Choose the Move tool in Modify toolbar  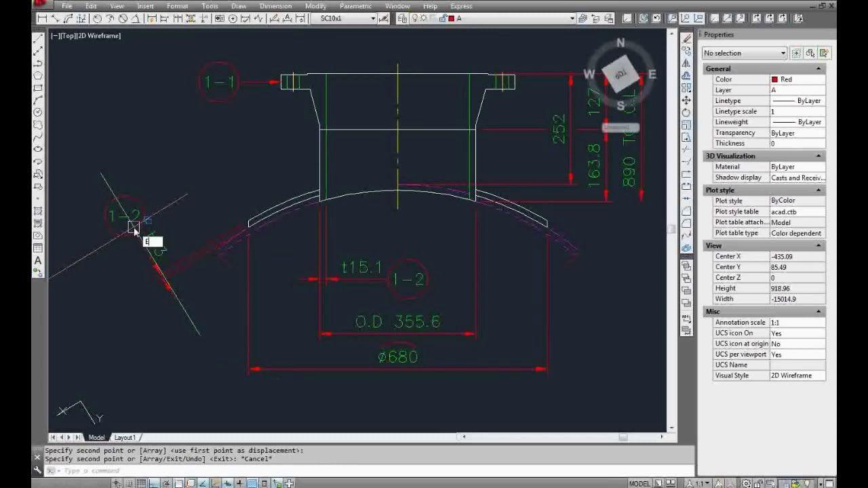[686, 100]
